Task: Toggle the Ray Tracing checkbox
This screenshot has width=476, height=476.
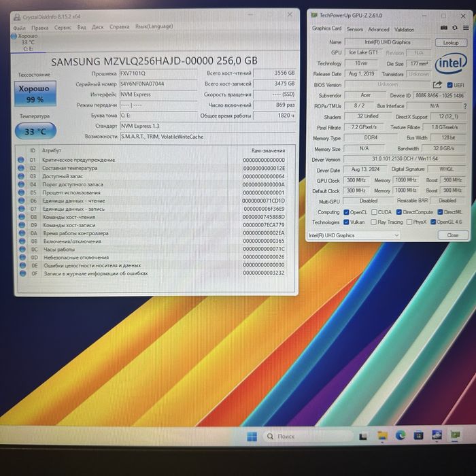Action: [373, 222]
